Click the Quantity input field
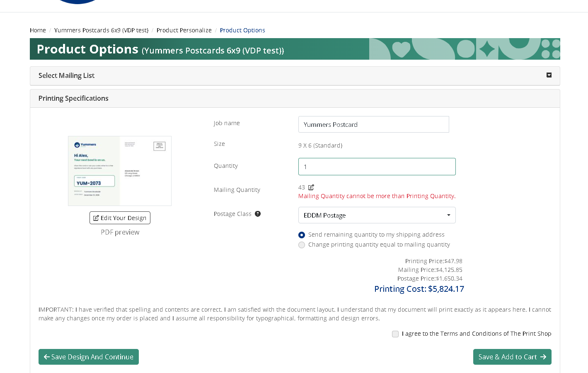 [x=377, y=167]
